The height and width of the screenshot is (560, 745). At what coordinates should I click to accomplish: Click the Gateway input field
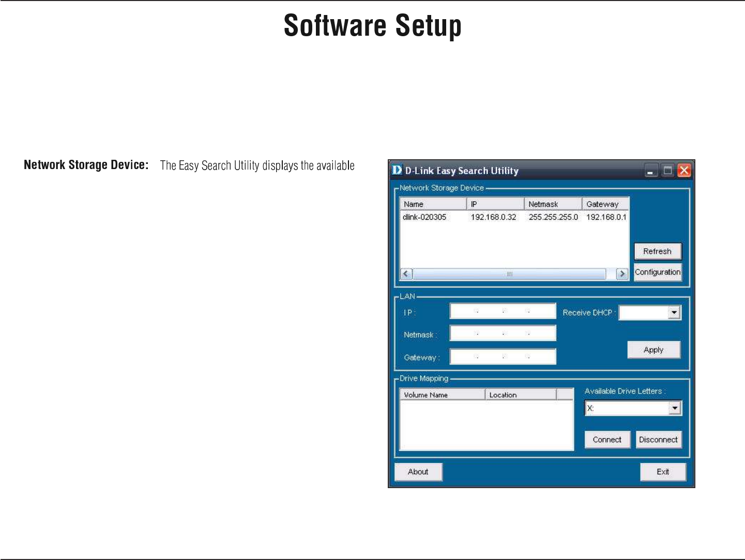503,357
